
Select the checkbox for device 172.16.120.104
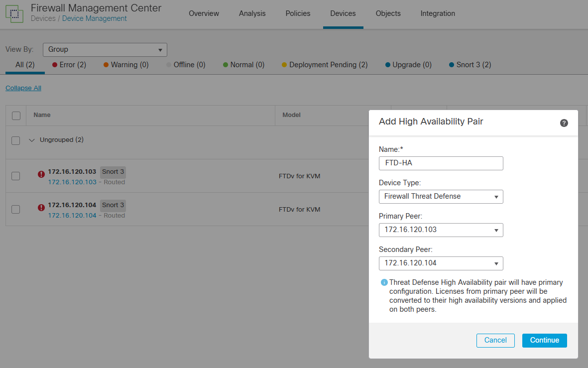16,209
